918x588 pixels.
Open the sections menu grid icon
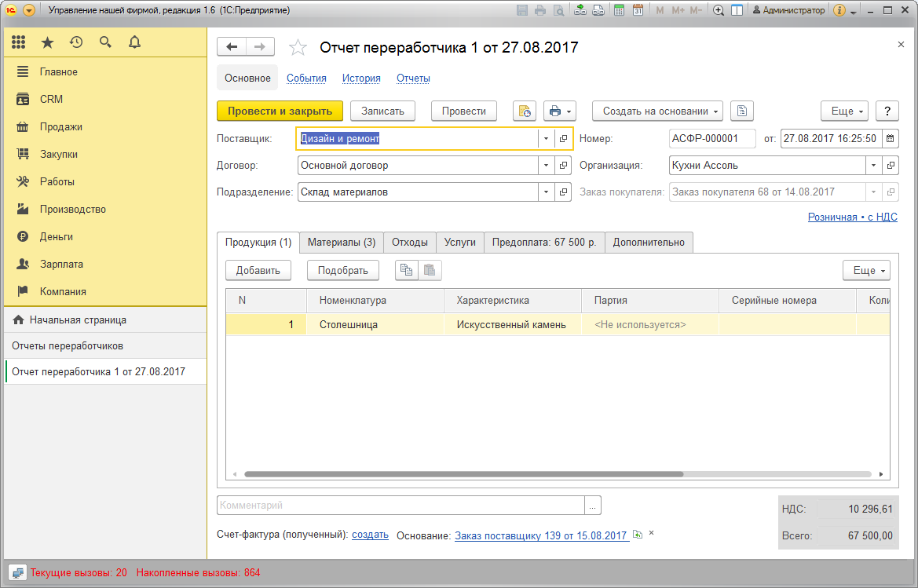pos(19,42)
